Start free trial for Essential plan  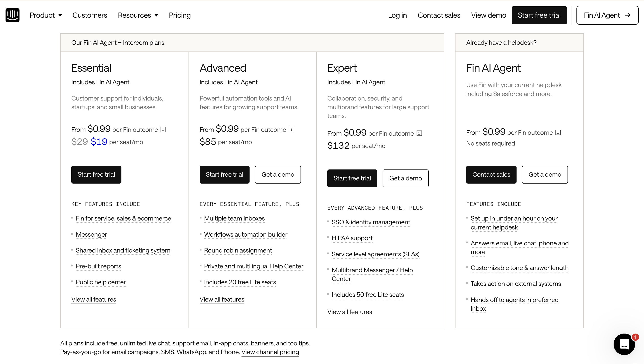(x=96, y=174)
